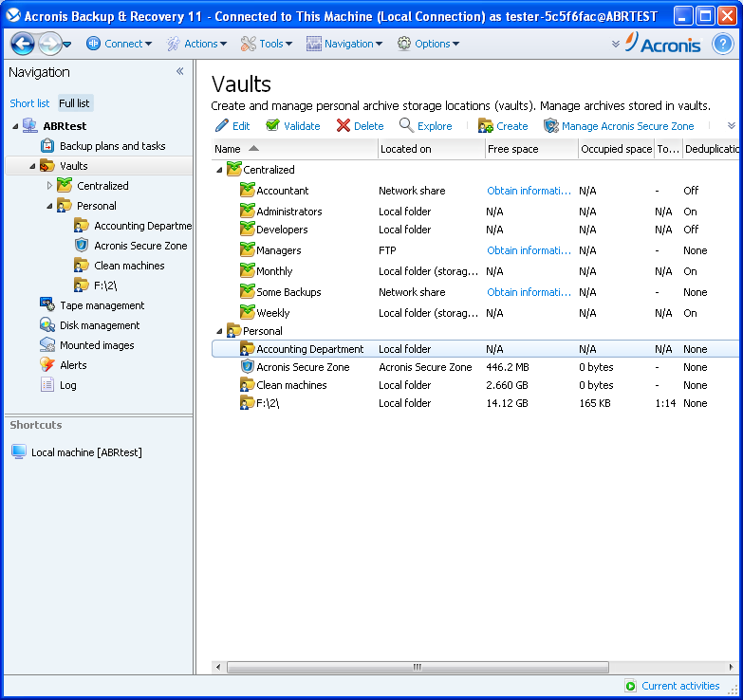The height and width of the screenshot is (700, 743).
Task: Click the Local machine monitor icon
Action: (x=18, y=451)
